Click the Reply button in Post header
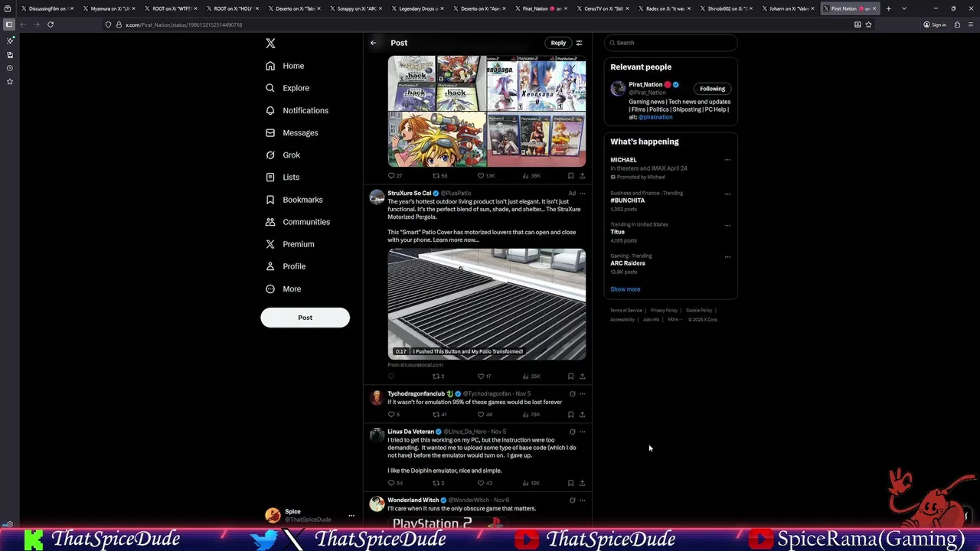Image resolution: width=980 pixels, height=551 pixels. click(x=558, y=43)
